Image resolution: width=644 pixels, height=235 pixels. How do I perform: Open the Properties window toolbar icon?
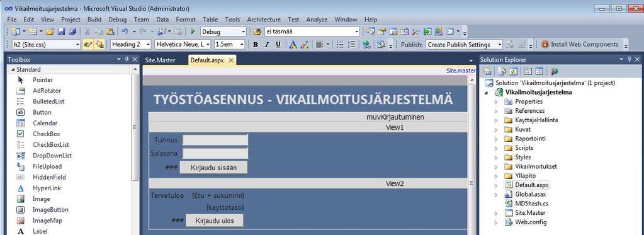[x=382, y=32]
